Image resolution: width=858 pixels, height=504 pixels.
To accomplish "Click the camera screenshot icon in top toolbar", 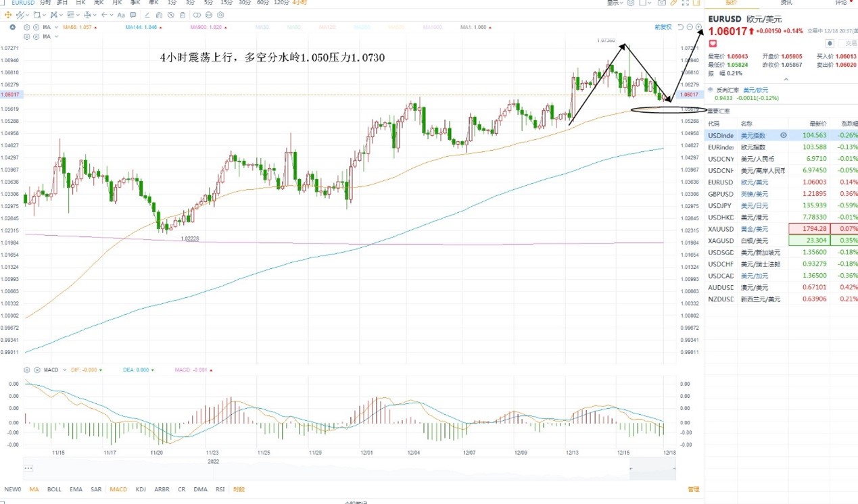I will (662, 3).
